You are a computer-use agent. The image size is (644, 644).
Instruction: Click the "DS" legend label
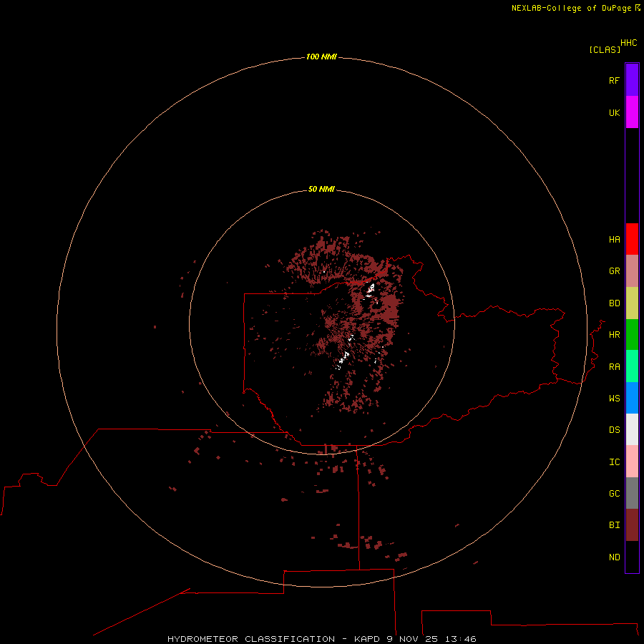point(615,429)
